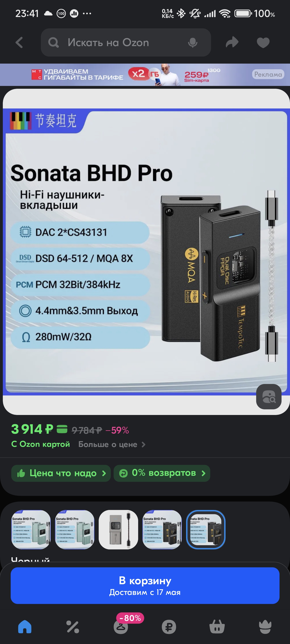
Task: Select the gray device variant thumbnail
Action: (118, 529)
